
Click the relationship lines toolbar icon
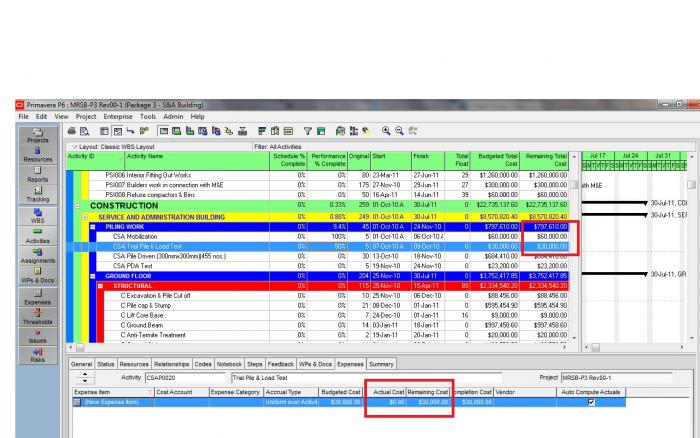click(130, 131)
